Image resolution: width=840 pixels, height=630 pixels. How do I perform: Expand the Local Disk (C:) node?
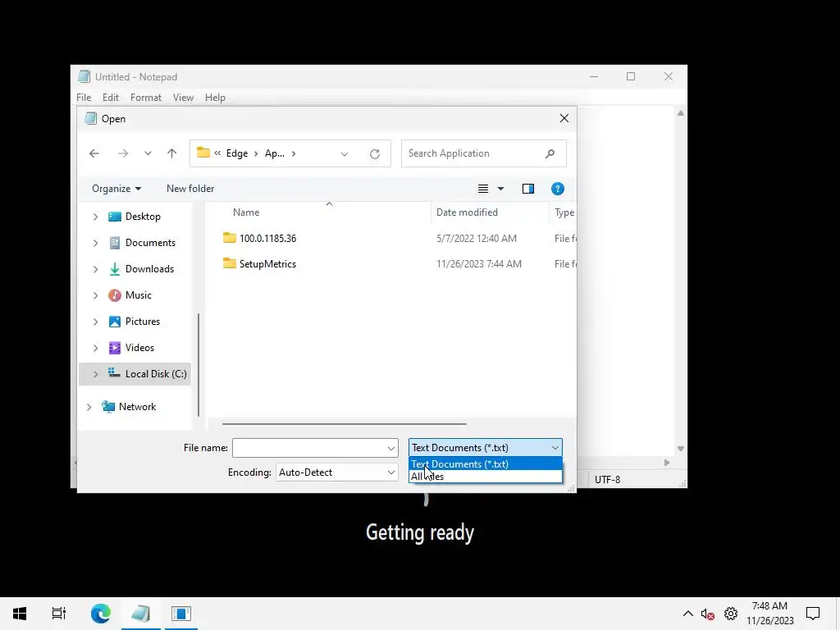[95, 374]
